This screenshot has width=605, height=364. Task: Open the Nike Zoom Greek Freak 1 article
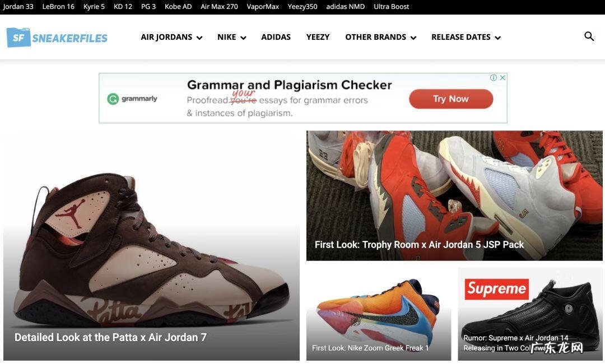[x=370, y=348]
